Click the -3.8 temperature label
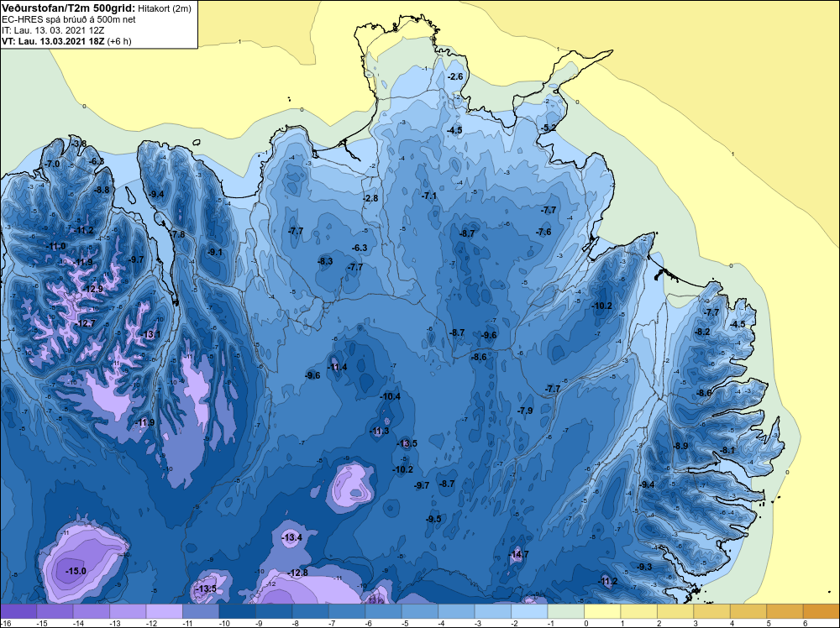The height and width of the screenshot is (628, 840). pos(79,144)
